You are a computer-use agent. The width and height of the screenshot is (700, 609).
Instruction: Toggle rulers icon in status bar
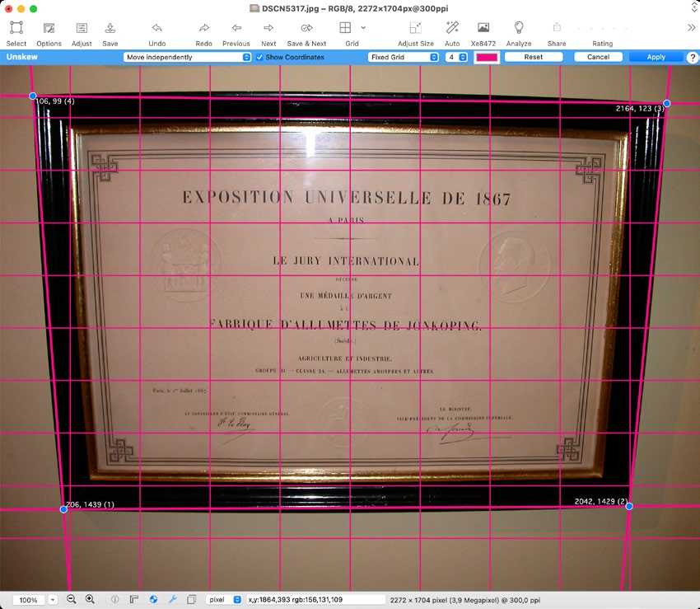(x=134, y=600)
